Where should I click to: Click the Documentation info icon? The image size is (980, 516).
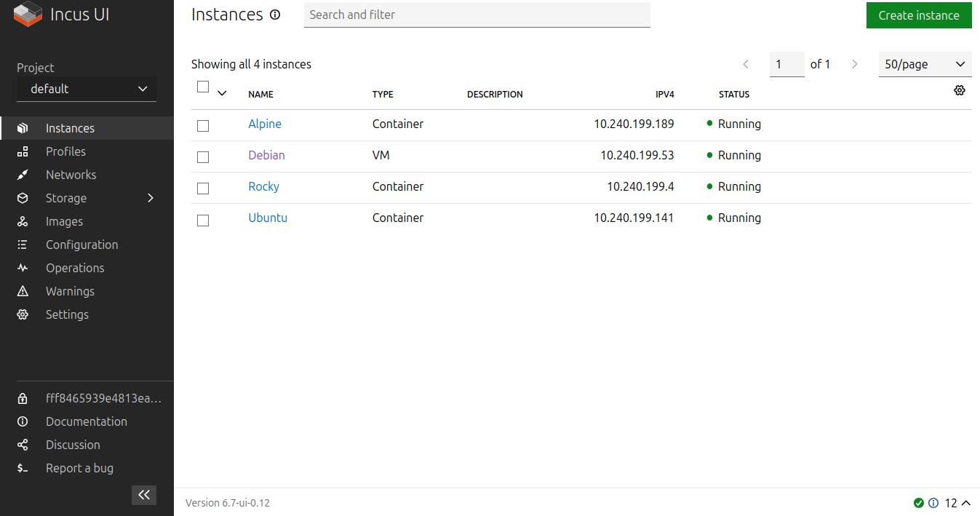pos(23,421)
